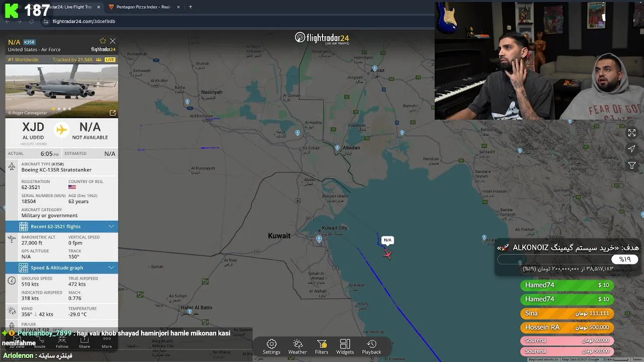Open the Weather layers tool

click(x=297, y=347)
